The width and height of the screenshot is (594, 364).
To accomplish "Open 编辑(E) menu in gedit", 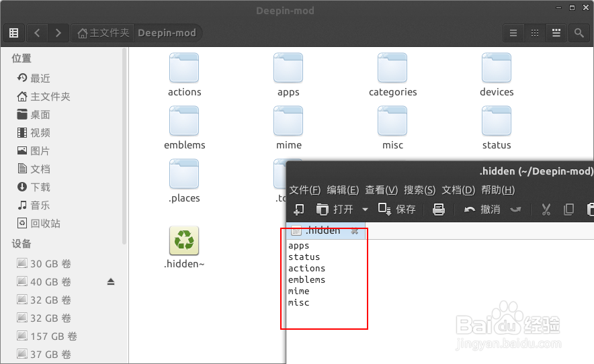I will pos(343,190).
